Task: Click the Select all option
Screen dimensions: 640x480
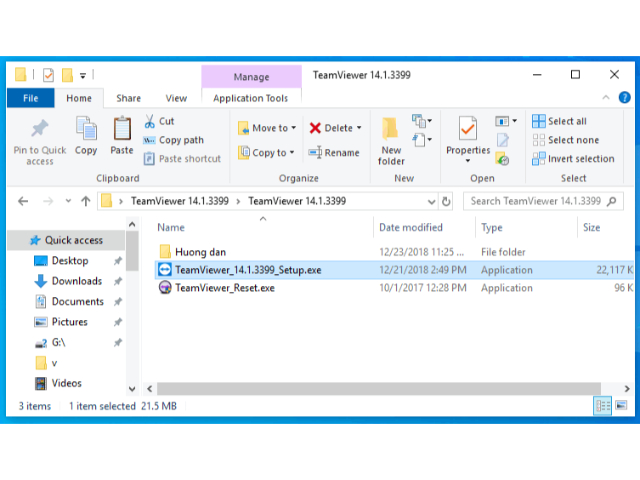Action: 560,121
